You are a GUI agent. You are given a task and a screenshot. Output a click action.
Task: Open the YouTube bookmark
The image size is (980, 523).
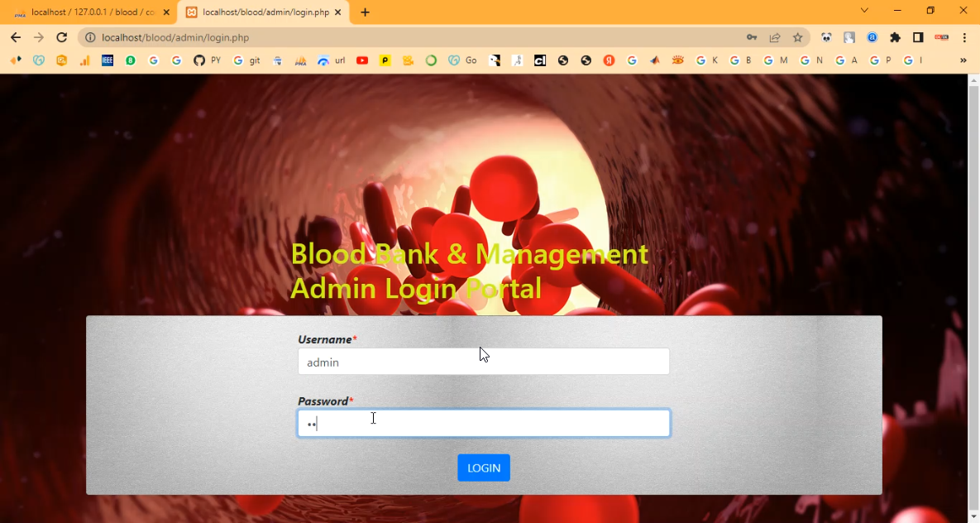pyautogui.click(x=362, y=60)
